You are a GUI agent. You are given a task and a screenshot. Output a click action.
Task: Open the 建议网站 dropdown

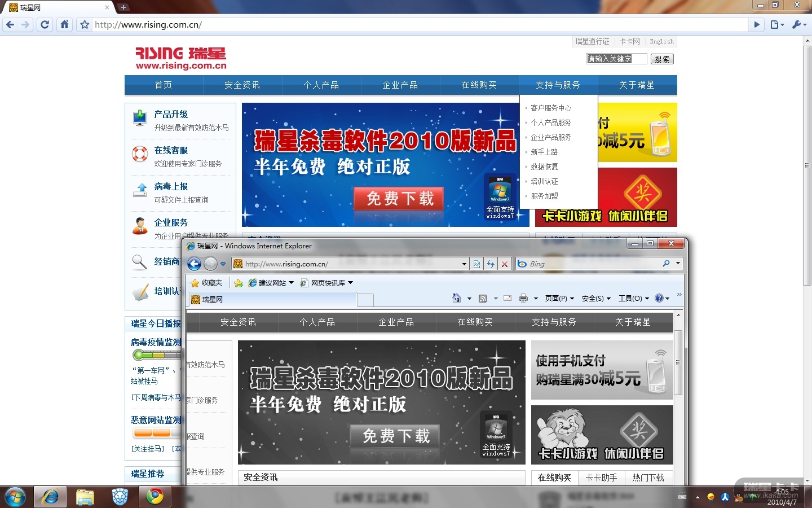pyautogui.click(x=271, y=283)
